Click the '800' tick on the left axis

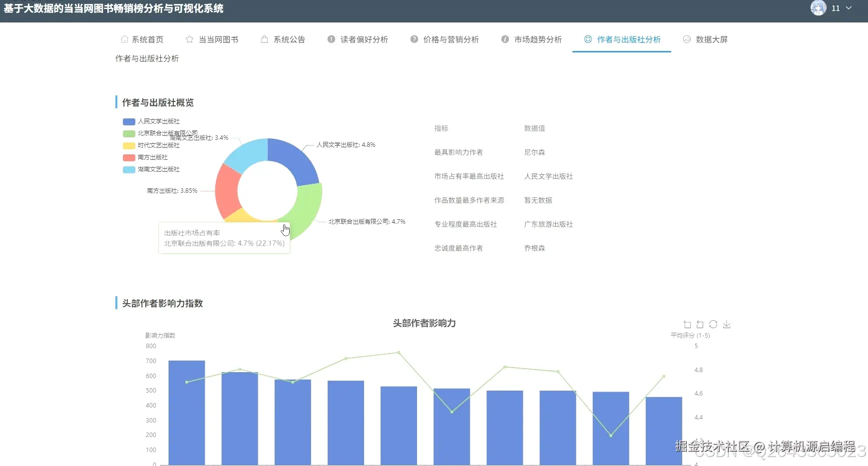151,346
